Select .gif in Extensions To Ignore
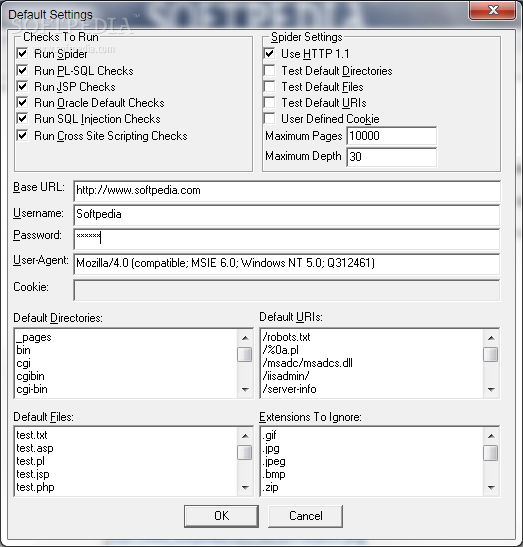Viewport: 523px width, 547px height. [269, 435]
